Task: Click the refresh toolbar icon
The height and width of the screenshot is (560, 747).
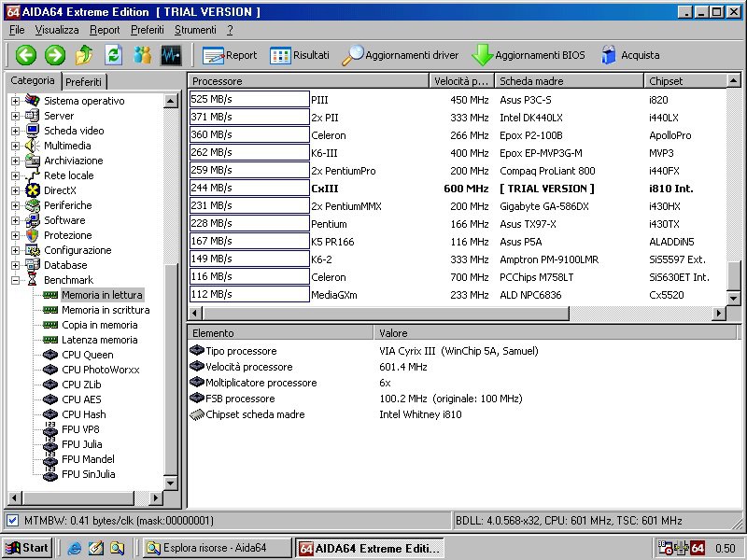Action: coord(113,55)
